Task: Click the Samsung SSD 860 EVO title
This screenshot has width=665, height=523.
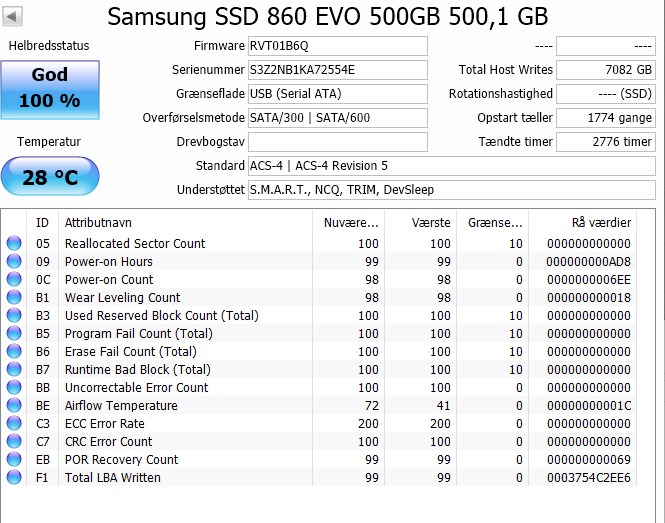Action: pyautogui.click(x=327, y=17)
